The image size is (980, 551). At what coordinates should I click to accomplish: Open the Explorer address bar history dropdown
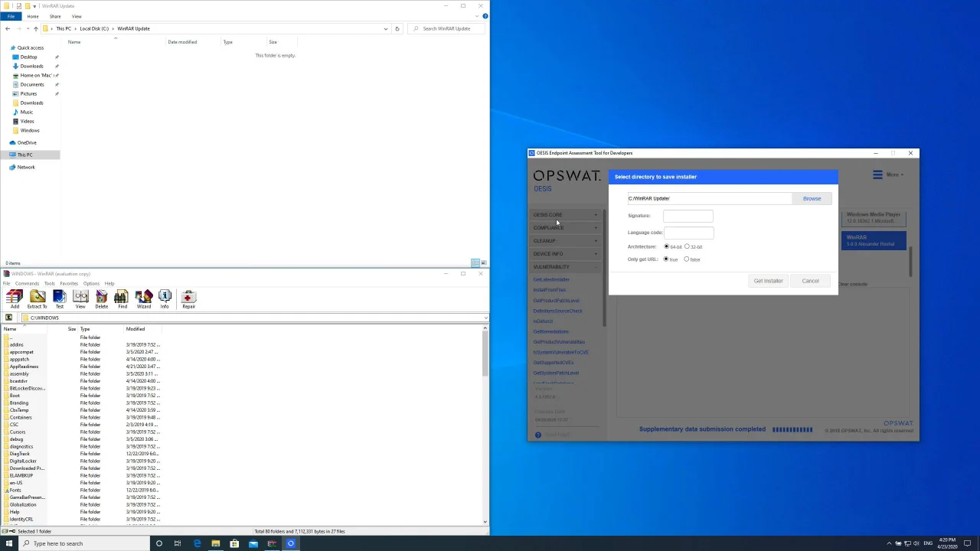pos(385,28)
